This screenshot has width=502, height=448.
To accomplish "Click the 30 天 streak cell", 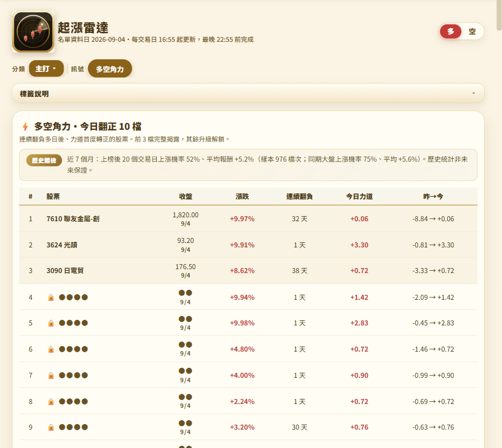I will coord(300,427).
